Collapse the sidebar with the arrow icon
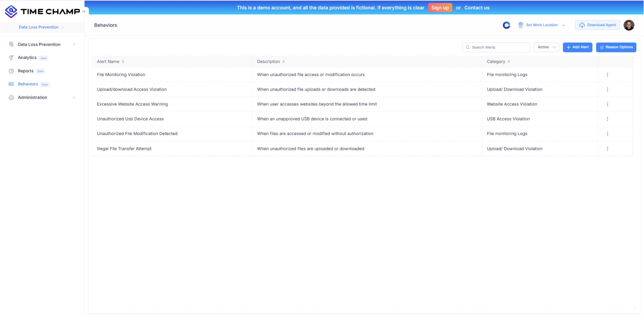This screenshot has height=317, width=644. pos(84,11)
